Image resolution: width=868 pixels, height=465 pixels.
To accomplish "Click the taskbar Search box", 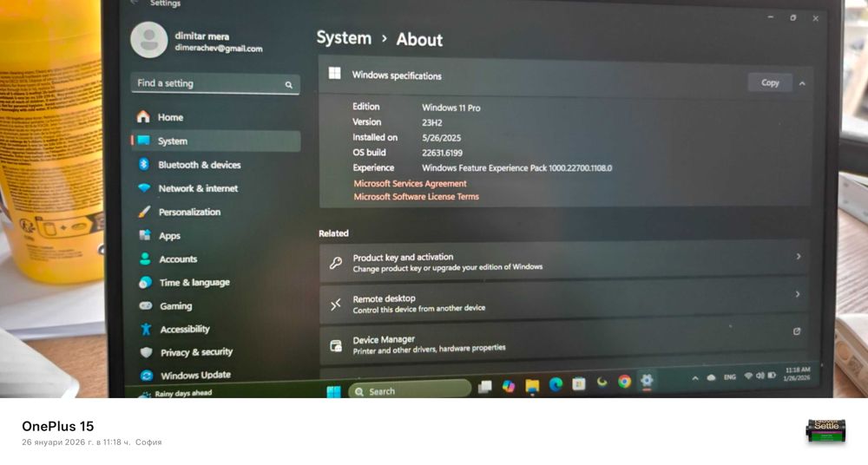I will click(x=410, y=390).
